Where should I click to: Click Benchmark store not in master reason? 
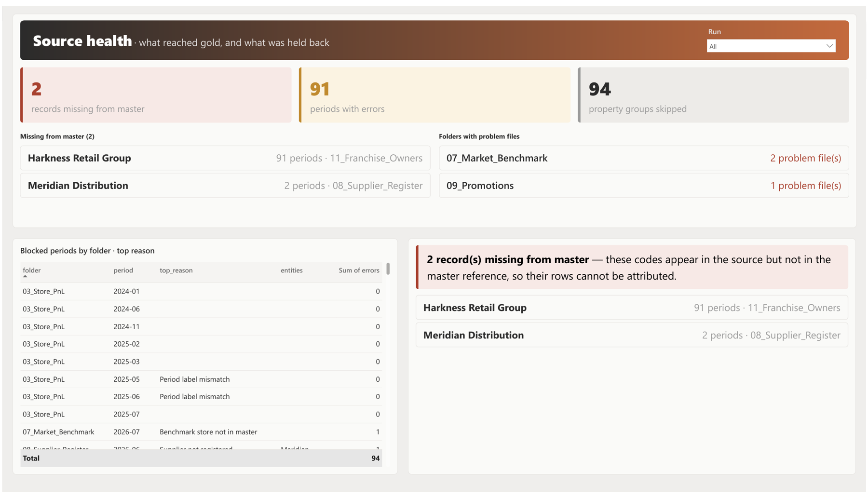(208, 432)
